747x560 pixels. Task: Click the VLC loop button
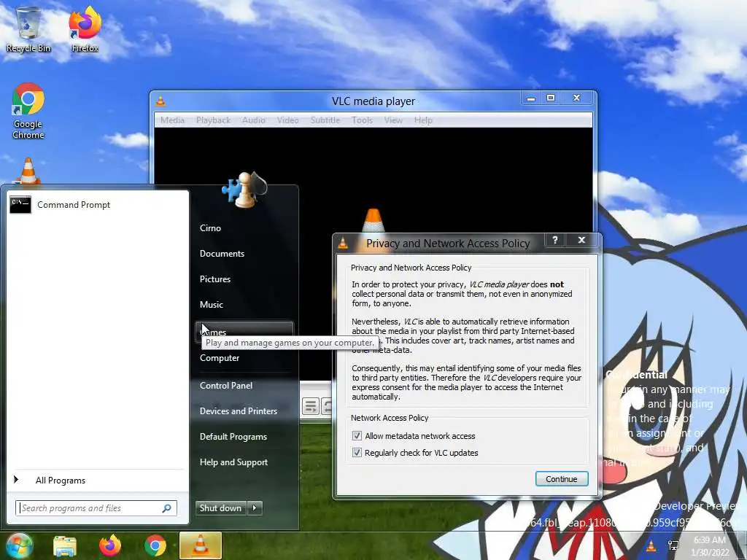tap(327, 406)
